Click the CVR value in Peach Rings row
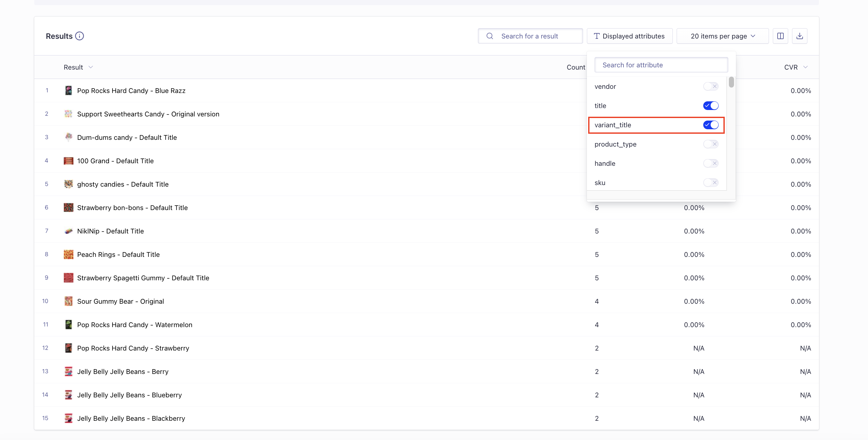 [x=801, y=255]
